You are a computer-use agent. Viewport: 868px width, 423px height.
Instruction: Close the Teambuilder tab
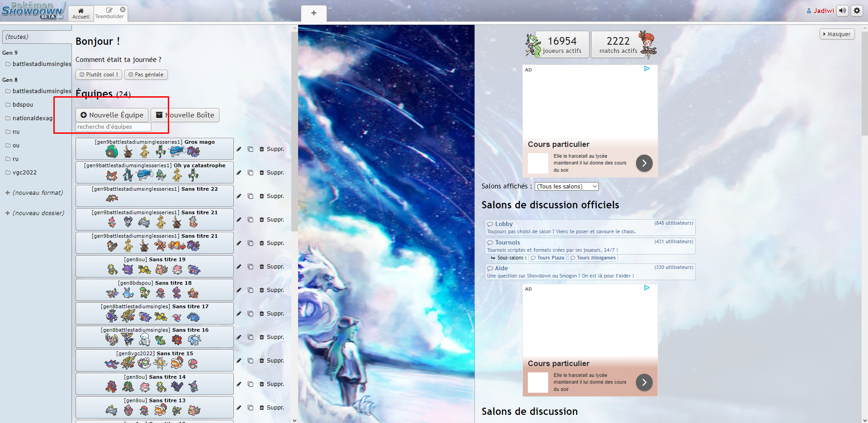(x=123, y=9)
